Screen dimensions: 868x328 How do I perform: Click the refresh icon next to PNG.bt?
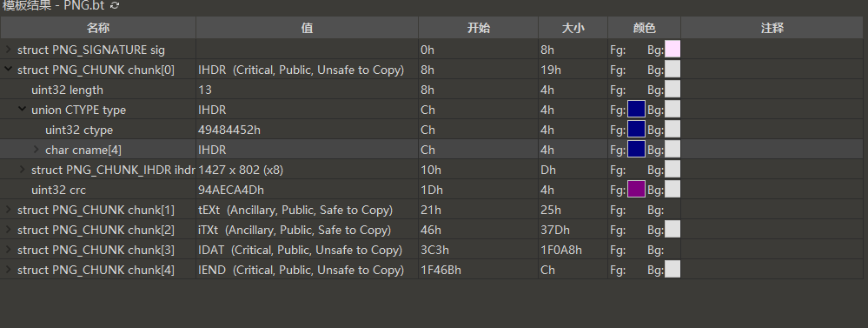[115, 5]
